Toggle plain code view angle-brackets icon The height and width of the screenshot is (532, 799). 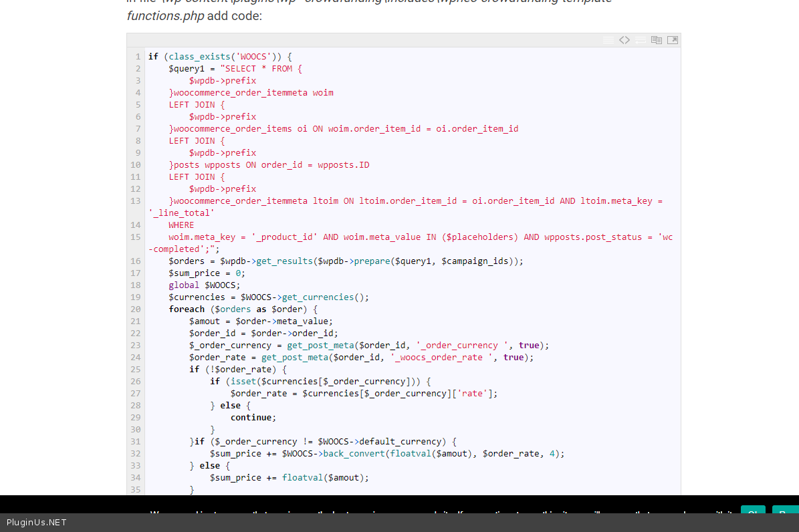(624, 40)
